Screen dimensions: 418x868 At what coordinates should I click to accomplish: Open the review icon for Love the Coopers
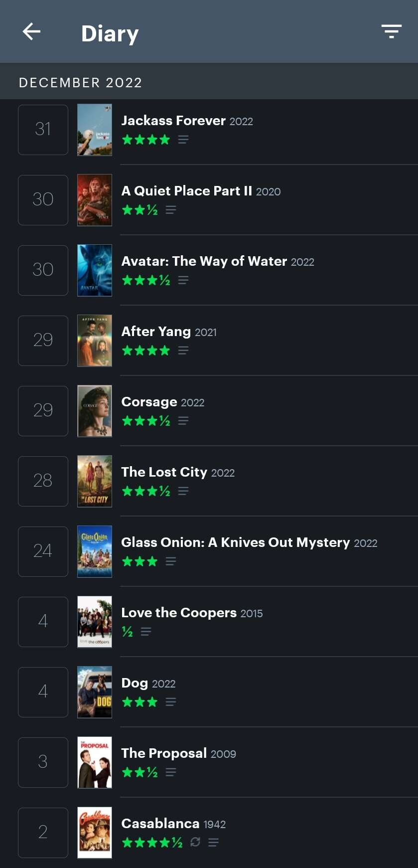click(x=146, y=632)
